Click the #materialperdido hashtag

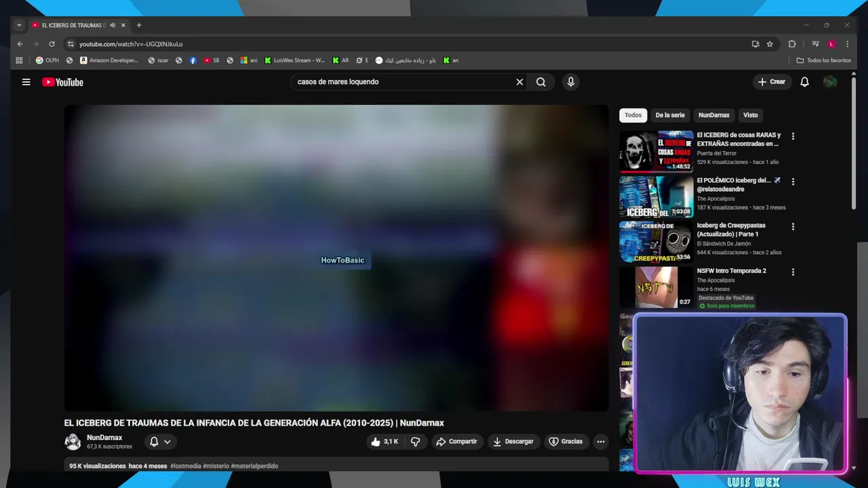(x=254, y=466)
